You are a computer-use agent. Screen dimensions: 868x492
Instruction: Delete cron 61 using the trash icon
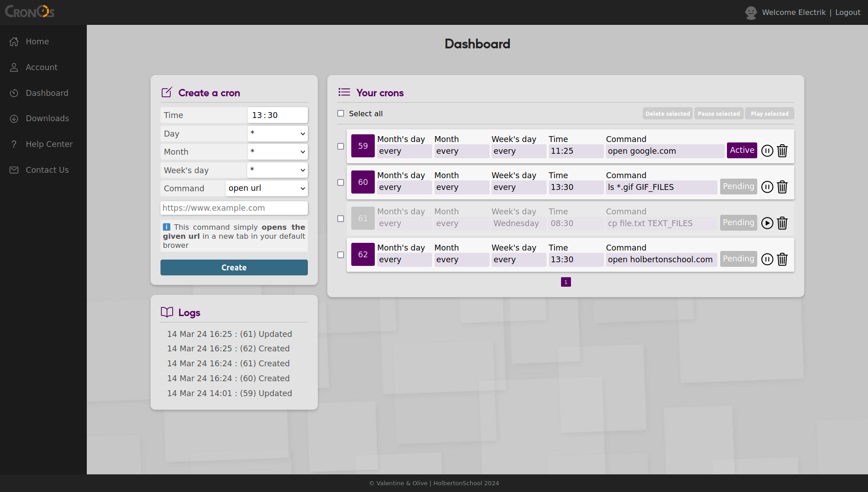(x=782, y=223)
